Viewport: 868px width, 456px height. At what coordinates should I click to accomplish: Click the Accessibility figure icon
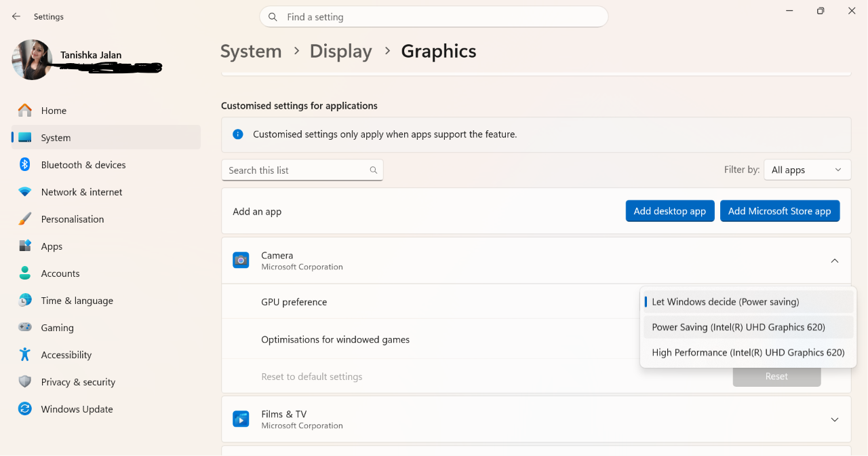click(25, 354)
